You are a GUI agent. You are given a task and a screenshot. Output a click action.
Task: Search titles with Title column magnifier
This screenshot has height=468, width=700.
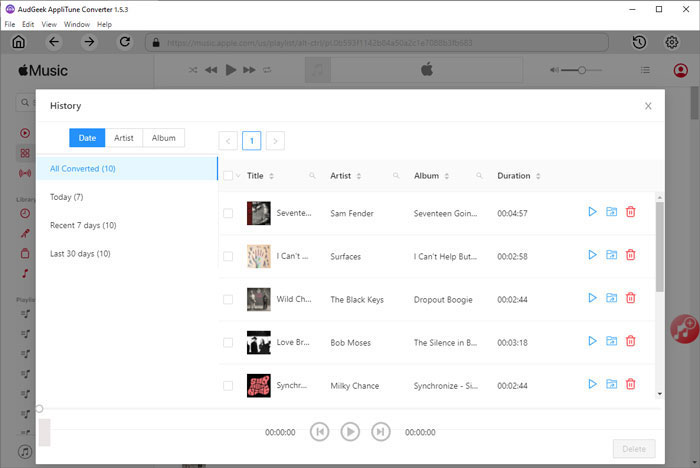click(x=312, y=176)
